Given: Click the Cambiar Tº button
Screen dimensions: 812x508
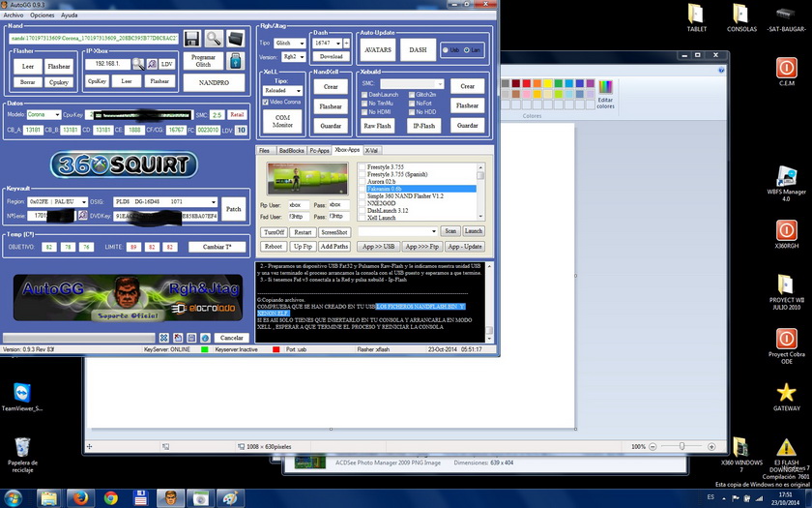Looking at the screenshot, I should tap(217, 247).
